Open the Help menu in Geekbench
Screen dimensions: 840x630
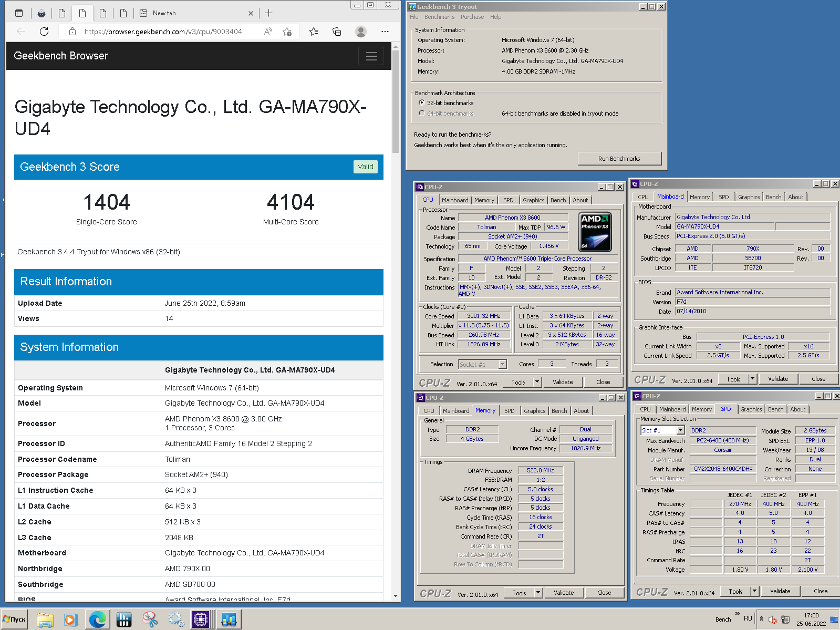tap(495, 17)
